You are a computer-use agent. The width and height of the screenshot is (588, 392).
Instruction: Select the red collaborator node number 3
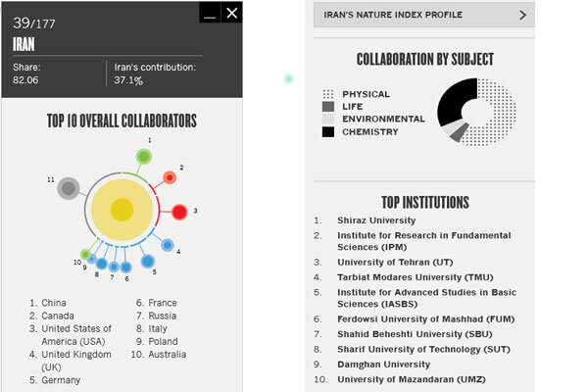(x=179, y=212)
